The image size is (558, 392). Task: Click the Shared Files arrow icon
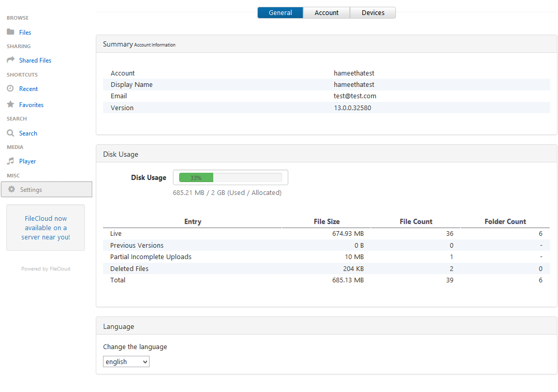point(11,59)
